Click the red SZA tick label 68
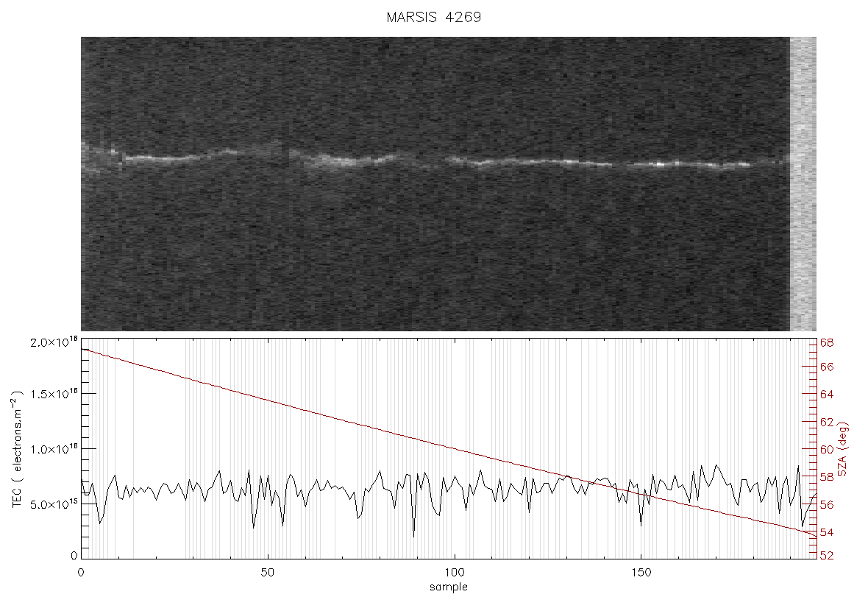This screenshot has width=868, height=611. 827,343
